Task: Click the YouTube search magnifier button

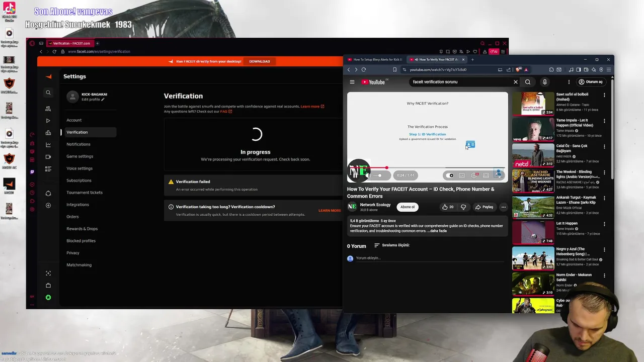Action: [x=528, y=82]
